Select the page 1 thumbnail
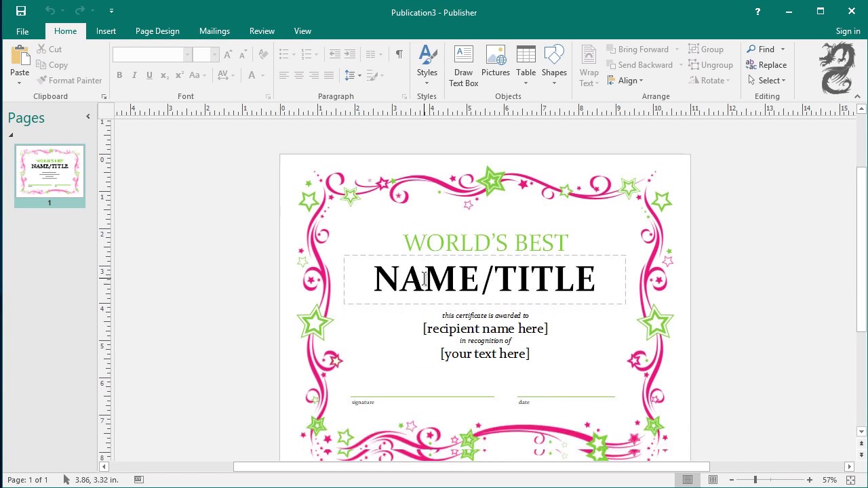 click(x=50, y=171)
